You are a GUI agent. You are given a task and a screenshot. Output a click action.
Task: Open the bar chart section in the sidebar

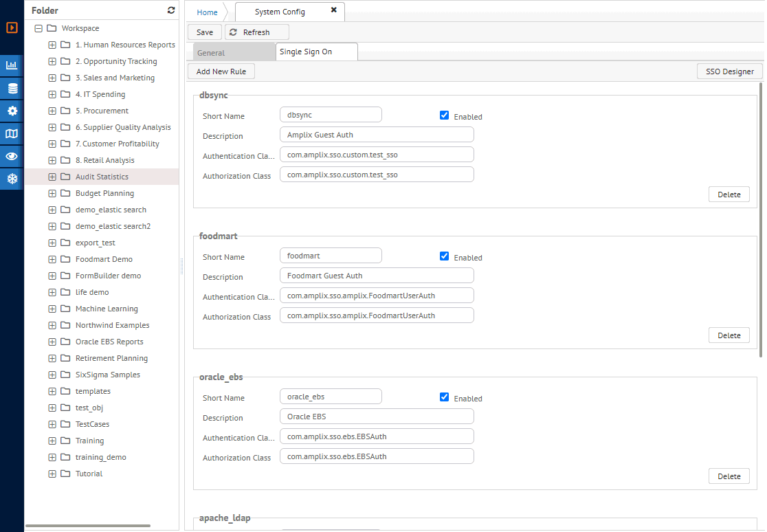[12, 65]
